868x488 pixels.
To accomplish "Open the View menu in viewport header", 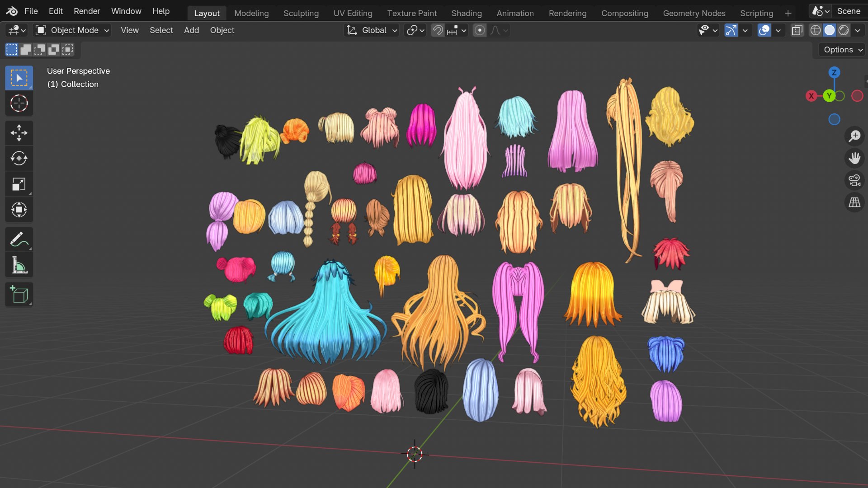I will (129, 30).
